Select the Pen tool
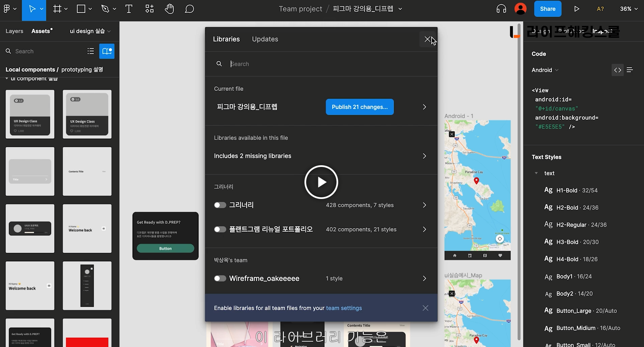The image size is (644, 347). (105, 9)
